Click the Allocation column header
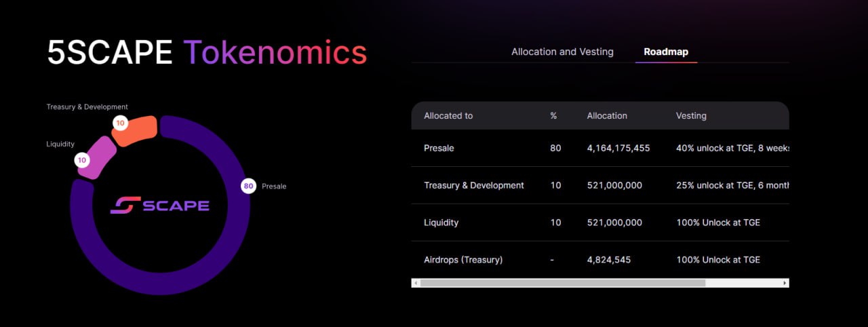The height and width of the screenshot is (327, 868). pyautogui.click(x=607, y=115)
